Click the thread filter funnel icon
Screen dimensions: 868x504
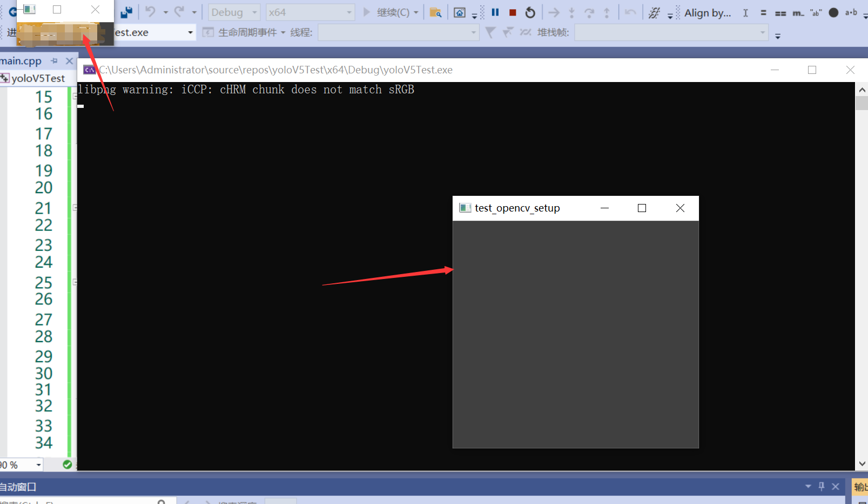(x=490, y=32)
